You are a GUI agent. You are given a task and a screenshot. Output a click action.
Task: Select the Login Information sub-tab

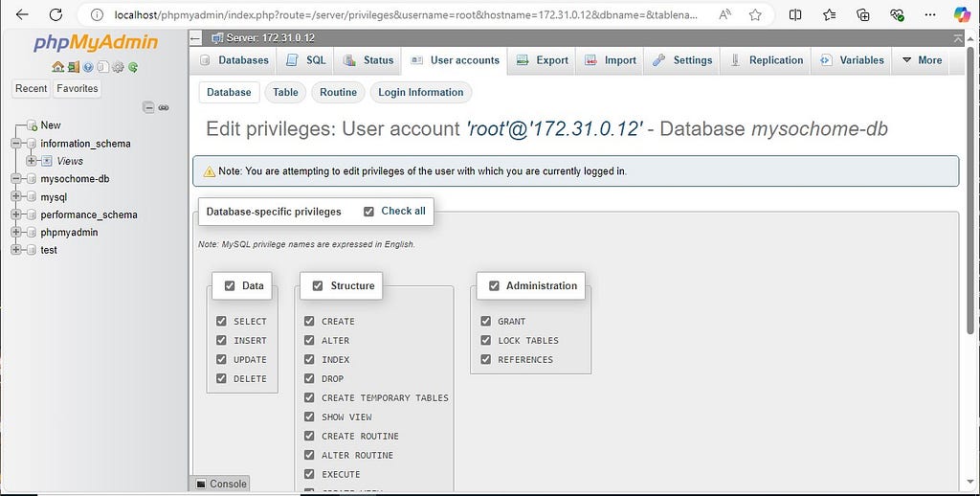click(421, 93)
